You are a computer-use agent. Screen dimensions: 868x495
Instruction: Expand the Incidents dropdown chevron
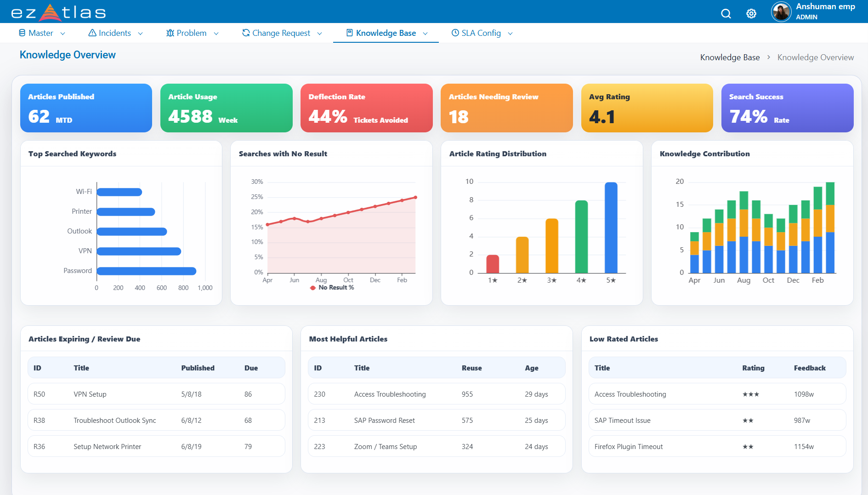pyautogui.click(x=141, y=34)
